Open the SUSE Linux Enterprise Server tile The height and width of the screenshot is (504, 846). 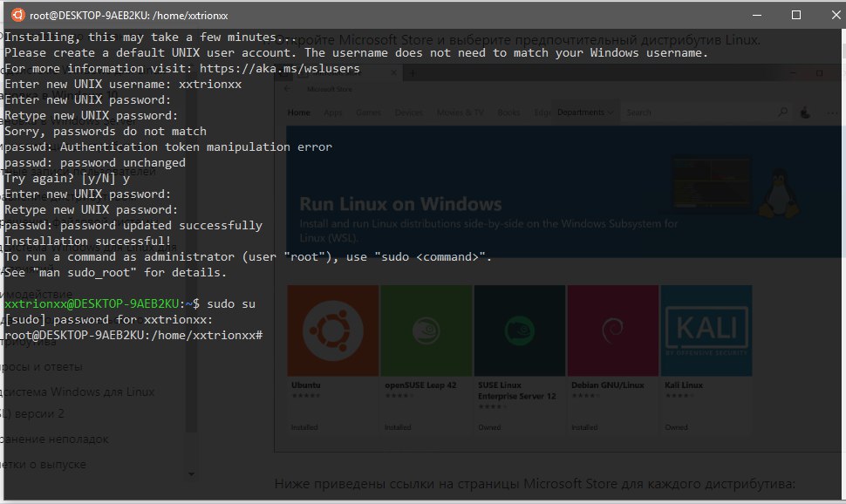point(520,330)
